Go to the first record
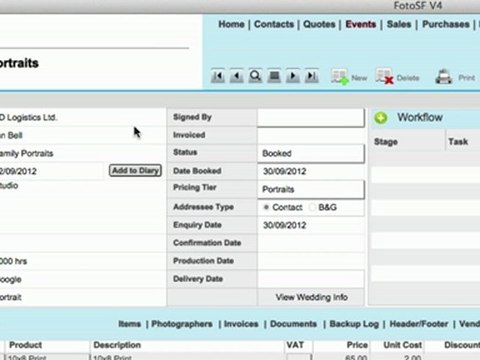The image size is (480, 360). 218,76
